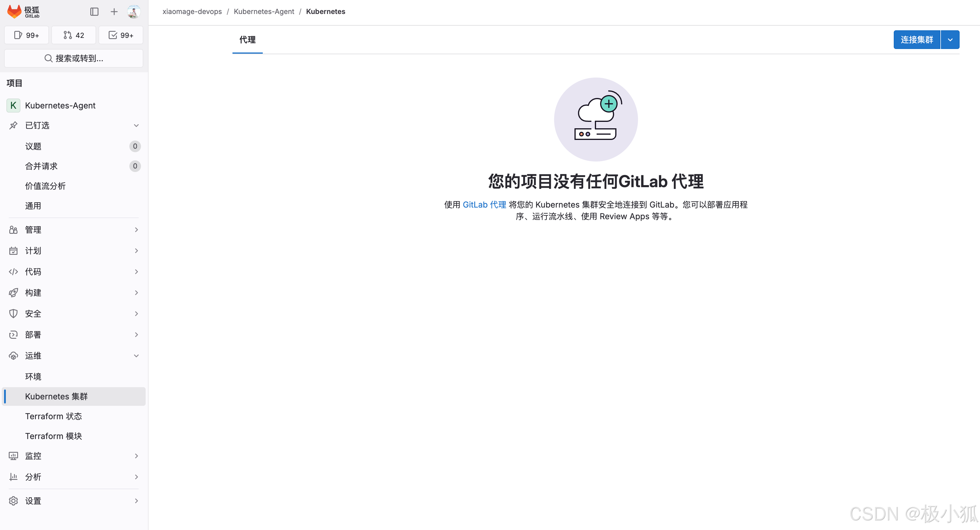The image size is (980, 530).
Task: Click the 监控 monitor icon
Action: [13, 456]
